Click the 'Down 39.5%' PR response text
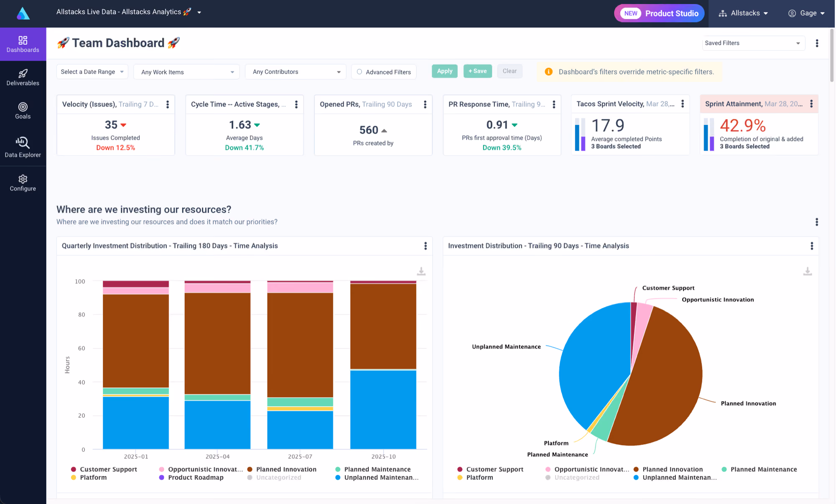 point(502,148)
